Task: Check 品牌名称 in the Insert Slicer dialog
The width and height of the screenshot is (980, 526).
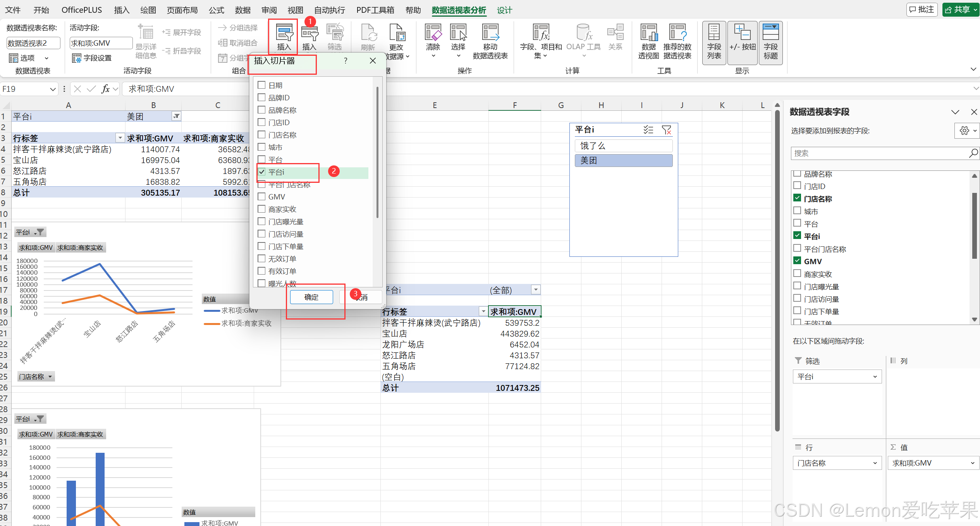Action: (x=262, y=110)
